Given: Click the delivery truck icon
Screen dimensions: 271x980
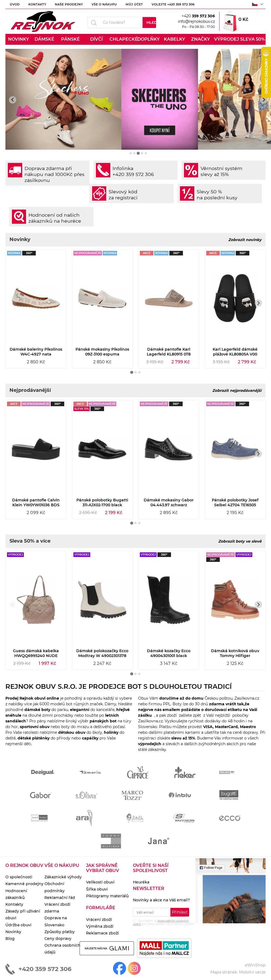Looking at the screenshot, I should (15, 170).
